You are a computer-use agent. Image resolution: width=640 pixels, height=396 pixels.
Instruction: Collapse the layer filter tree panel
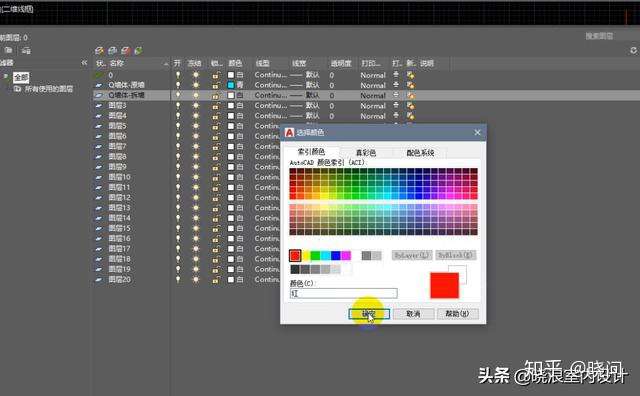(x=84, y=63)
